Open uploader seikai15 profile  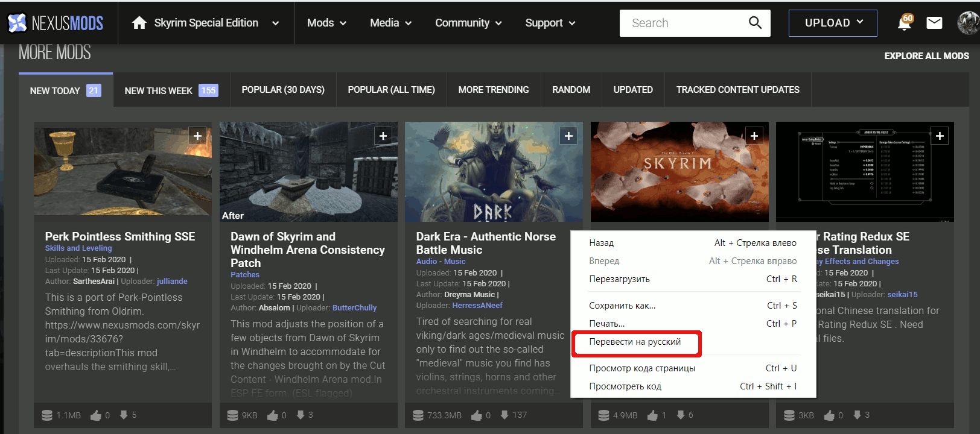(902, 295)
